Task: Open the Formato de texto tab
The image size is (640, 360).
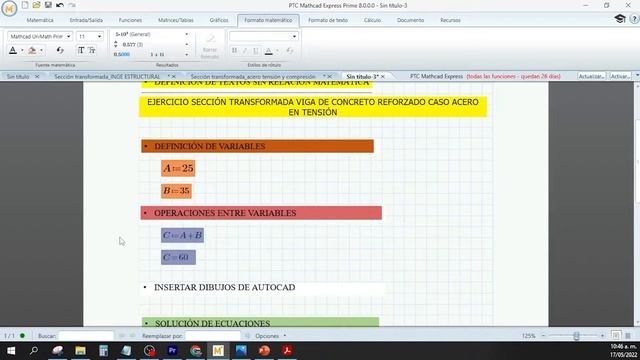Action: [x=328, y=20]
